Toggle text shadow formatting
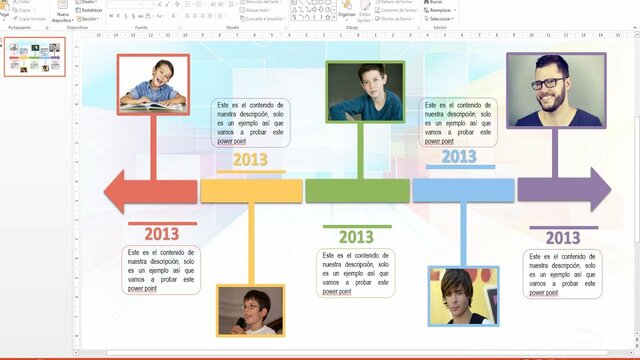 [x=133, y=16]
